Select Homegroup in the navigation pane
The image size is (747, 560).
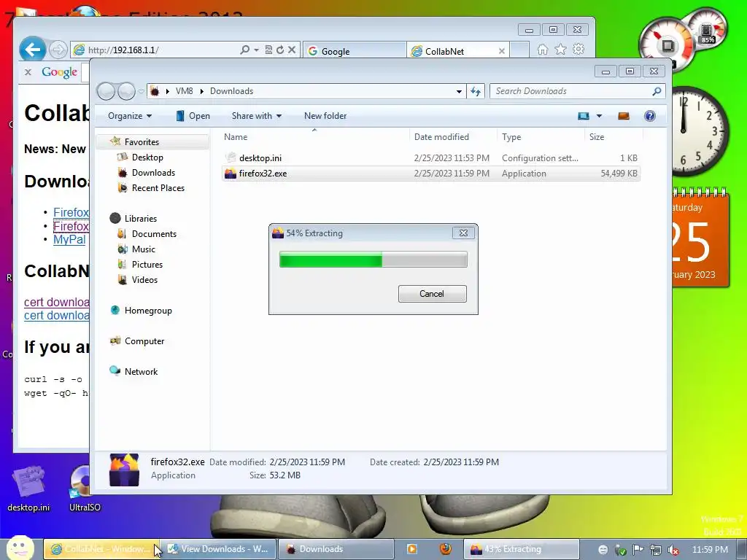(148, 311)
